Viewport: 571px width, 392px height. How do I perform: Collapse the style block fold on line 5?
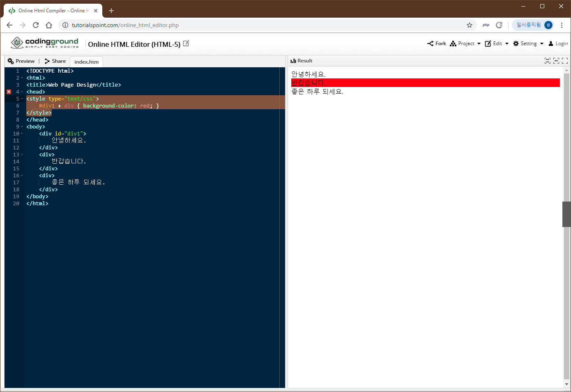tap(22, 99)
